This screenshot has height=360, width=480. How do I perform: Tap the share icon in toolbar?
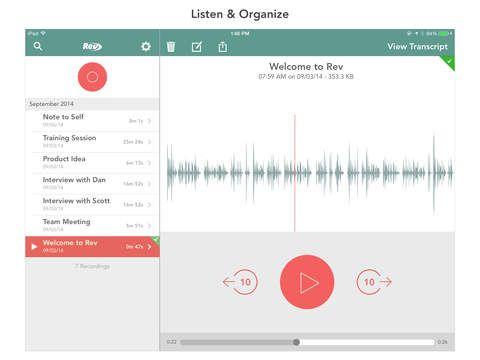click(x=223, y=47)
